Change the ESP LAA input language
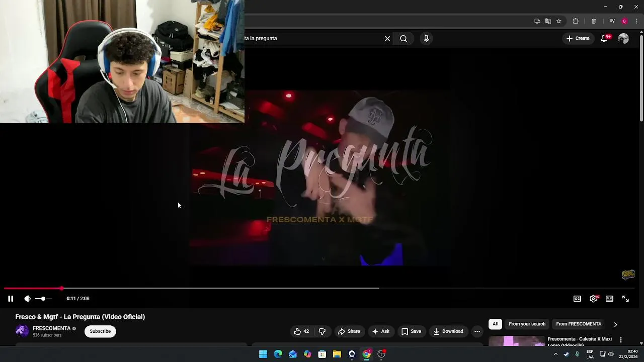 590,354
